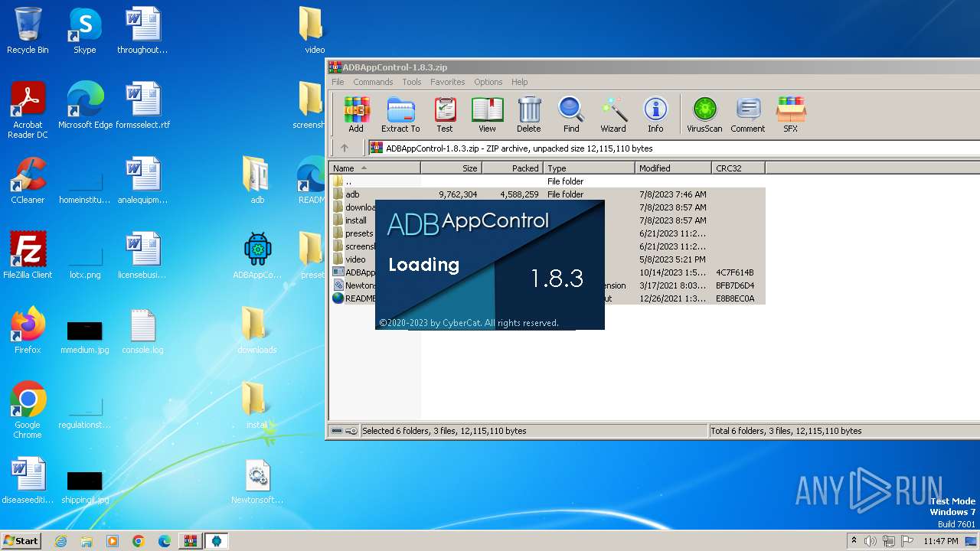This screenshot has height=551, width=980.
Task: Open the File menu
Action: (x=338, y=82)
